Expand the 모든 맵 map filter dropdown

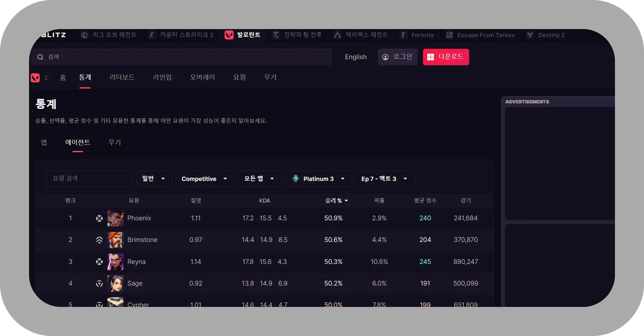(260, 179)
